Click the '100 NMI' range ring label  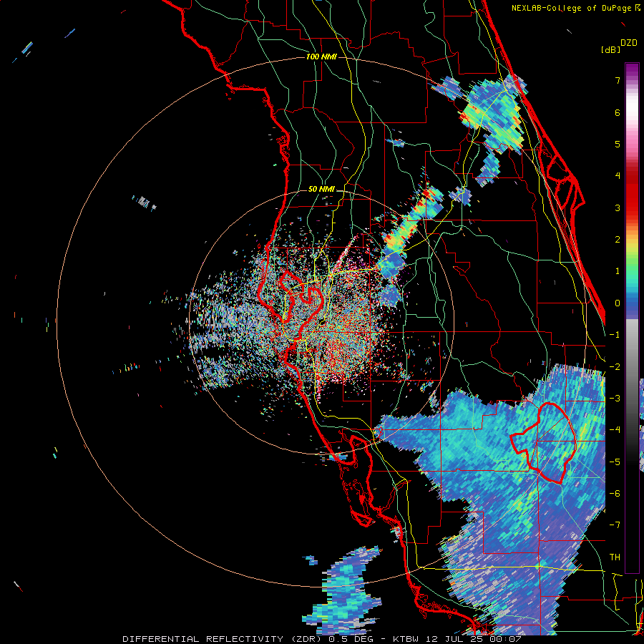tap(321, 57)
